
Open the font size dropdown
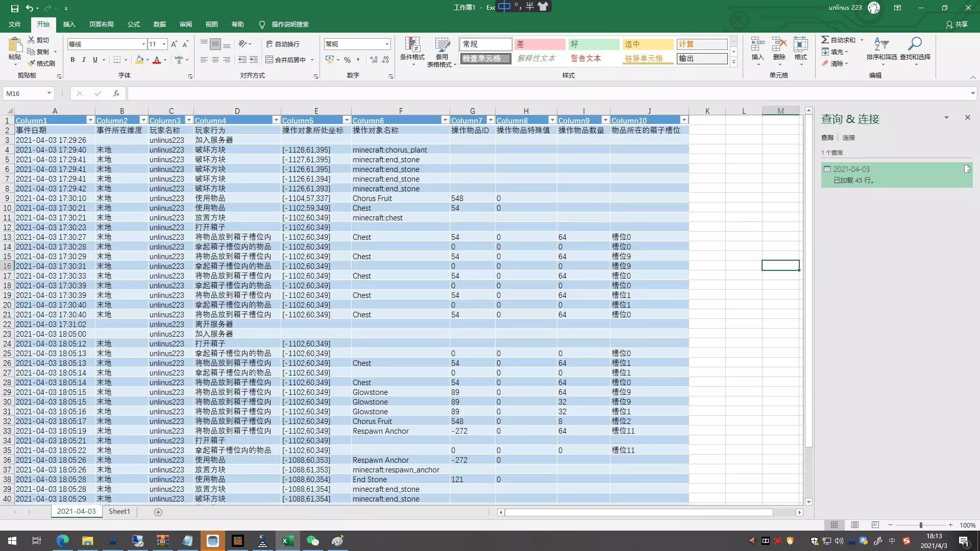pos(164,44)
